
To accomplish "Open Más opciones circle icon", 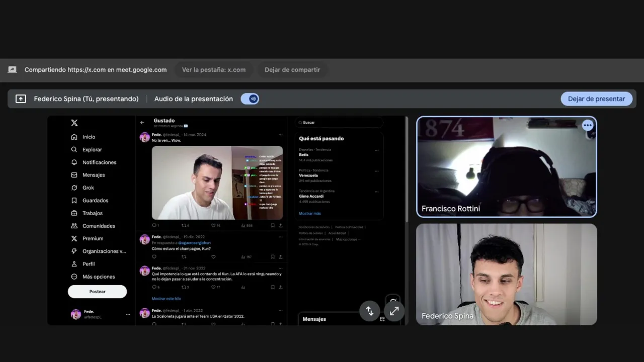I will click(x=74, y=277).
